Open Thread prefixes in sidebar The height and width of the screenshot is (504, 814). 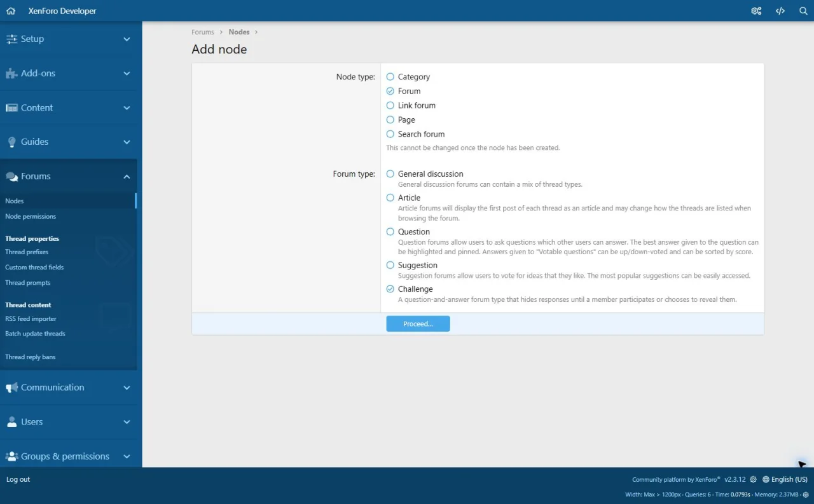coord(27,252)
